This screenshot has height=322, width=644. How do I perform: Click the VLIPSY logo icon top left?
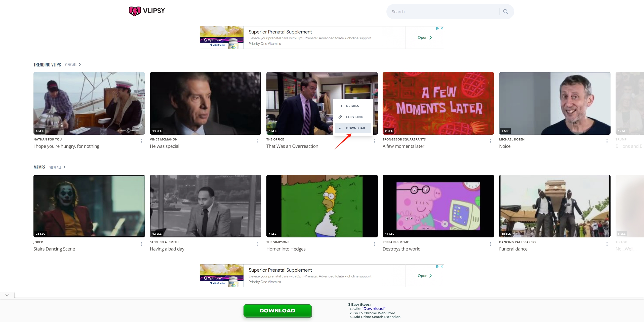pos(134,11)
